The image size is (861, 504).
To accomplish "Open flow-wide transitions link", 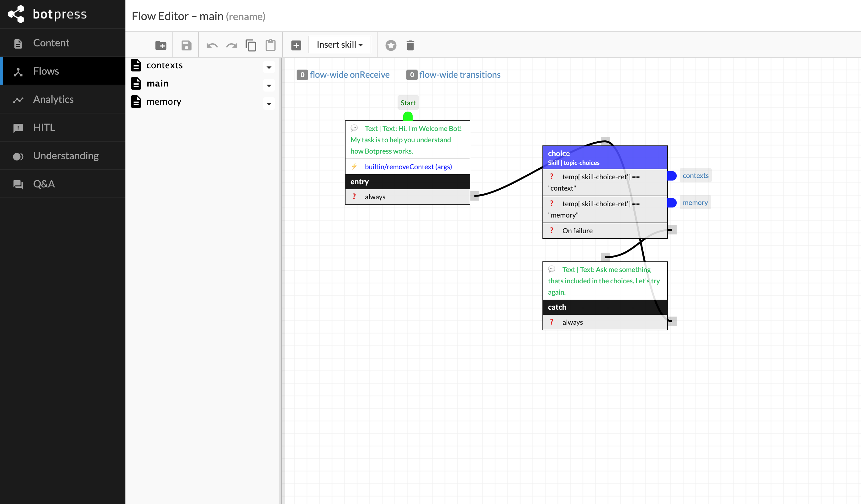I will [x=460, y=75].
